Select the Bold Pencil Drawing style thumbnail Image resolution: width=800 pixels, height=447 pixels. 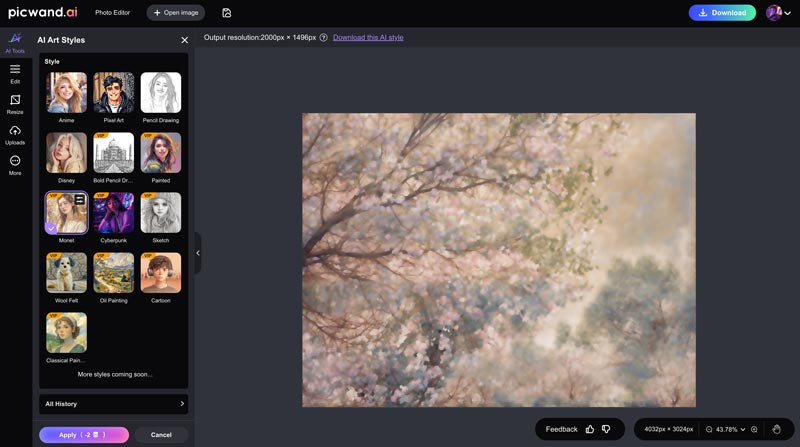coord(114,153)
